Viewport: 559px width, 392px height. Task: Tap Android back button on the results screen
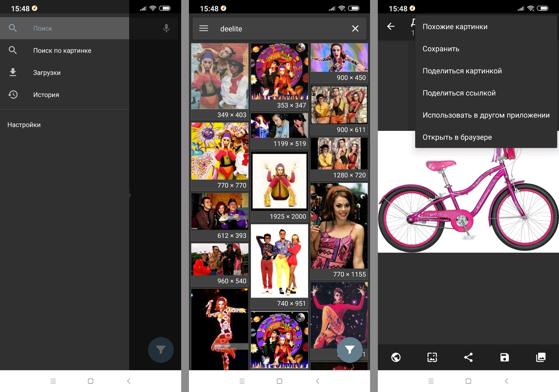318,381
